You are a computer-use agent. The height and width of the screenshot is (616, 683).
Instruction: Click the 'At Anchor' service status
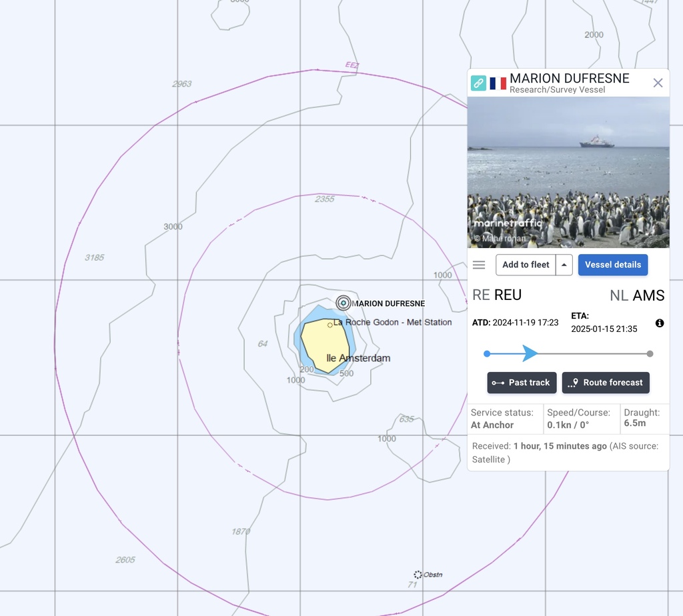(x=492, y=425)
